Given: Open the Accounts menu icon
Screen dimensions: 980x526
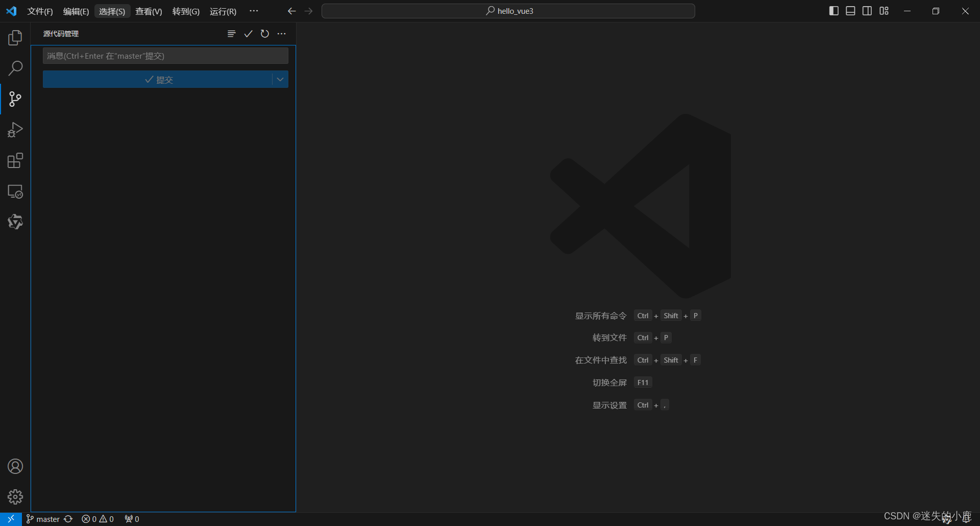Looking at the screenshot, I should pos(15,466).
